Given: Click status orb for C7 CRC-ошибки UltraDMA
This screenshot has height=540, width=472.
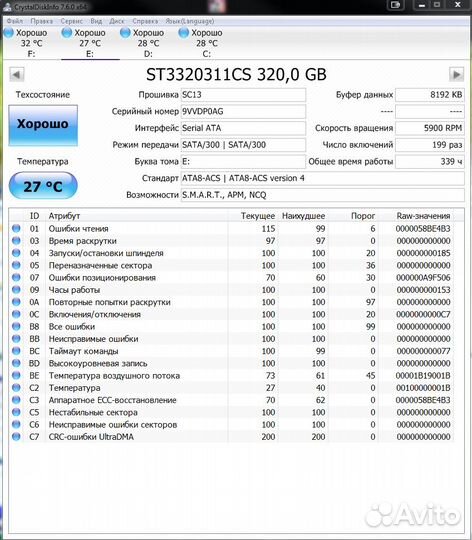Looking at the screenshot, I should pyautogui.click(x=16, y=436).
